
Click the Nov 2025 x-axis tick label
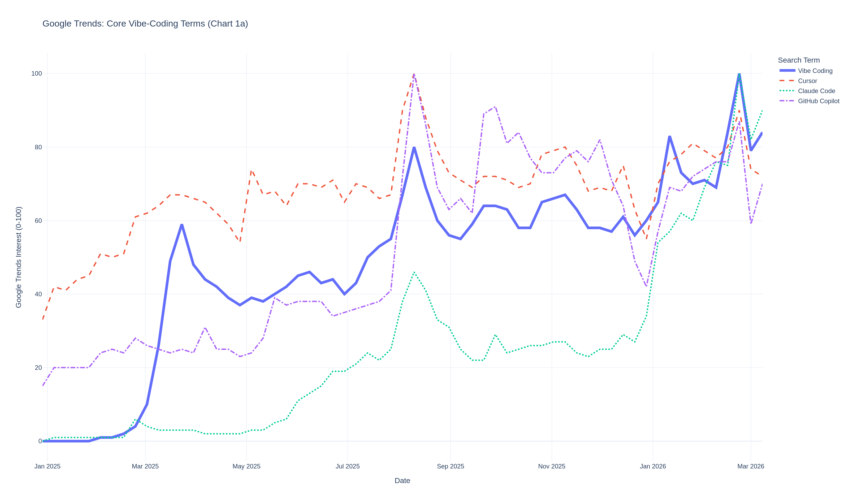tap(552, 466)
